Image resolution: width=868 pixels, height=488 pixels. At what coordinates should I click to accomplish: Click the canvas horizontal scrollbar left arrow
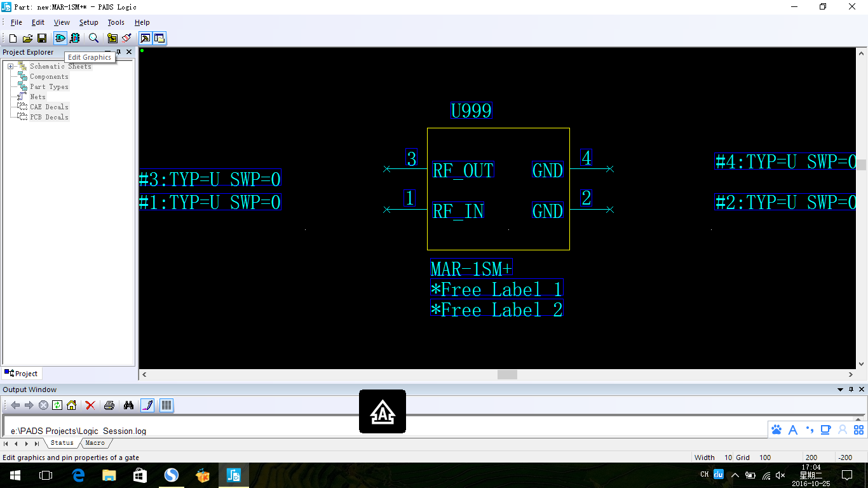pyautogui.click(x=144, y=375)
